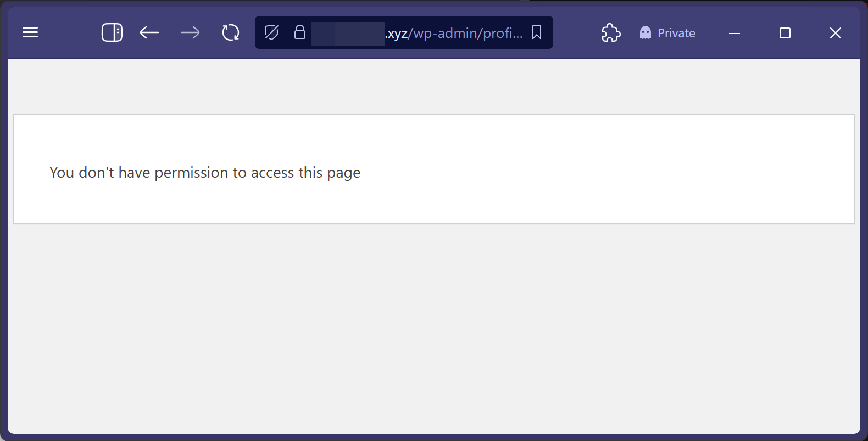Open the tracker shield protection icon

coord(271,33)
